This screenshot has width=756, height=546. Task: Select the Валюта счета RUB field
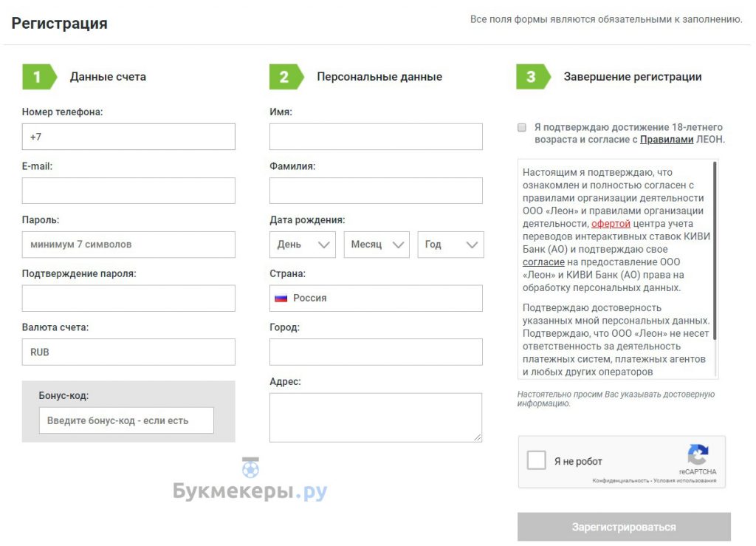tap(128, 352)
